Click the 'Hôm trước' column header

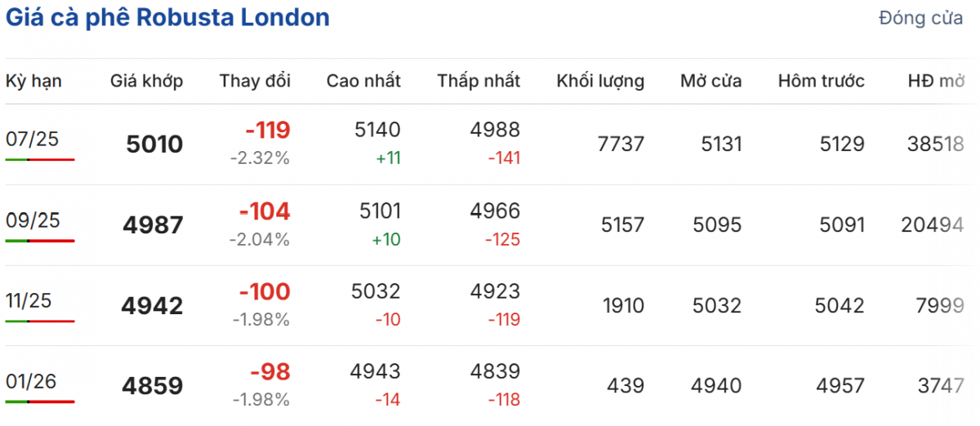click(821, 81)
